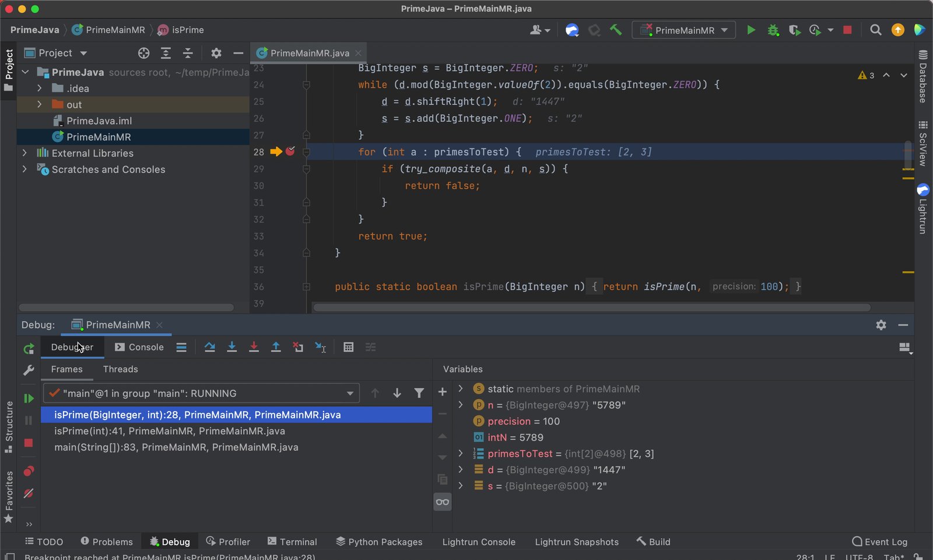The image size is (933, 560).
Task: Resume program from debug side toolbar
Action: pyautogui.click(x=29, y=399)
